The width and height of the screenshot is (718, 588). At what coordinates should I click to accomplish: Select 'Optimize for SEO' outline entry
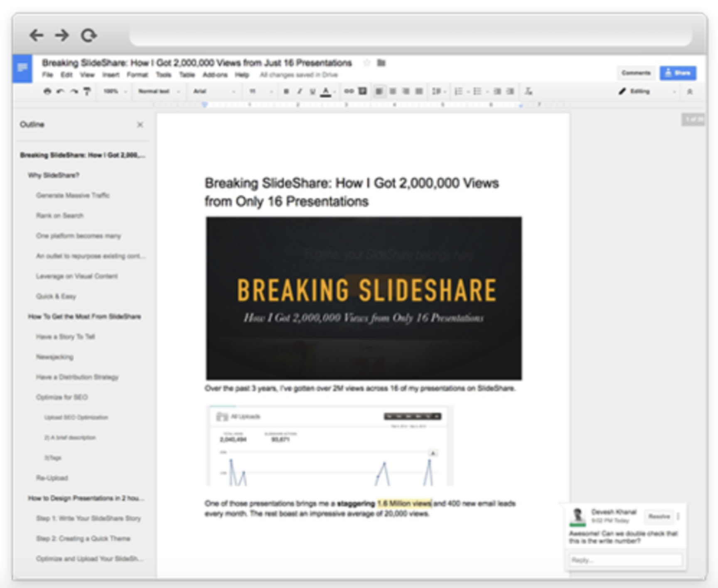(x=61, y=397)
